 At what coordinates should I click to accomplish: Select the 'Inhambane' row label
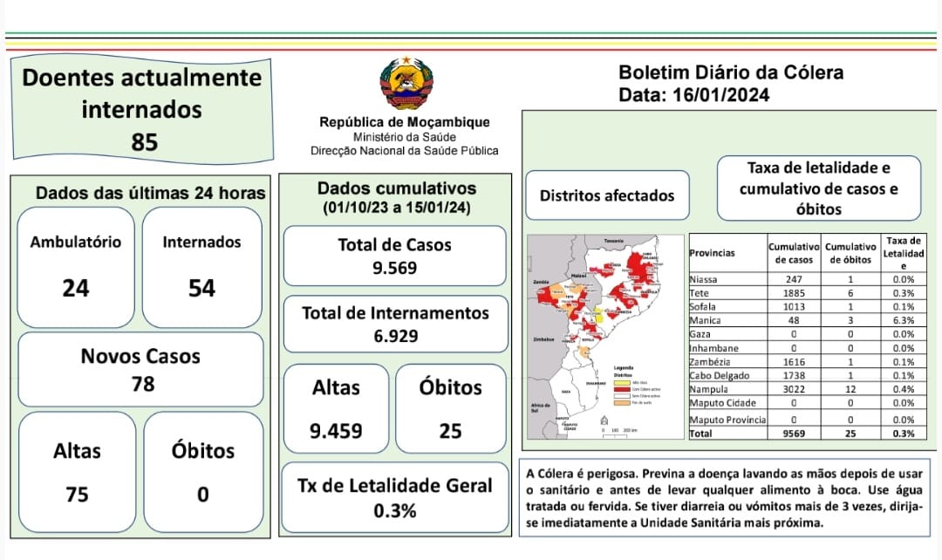point(713,348)
